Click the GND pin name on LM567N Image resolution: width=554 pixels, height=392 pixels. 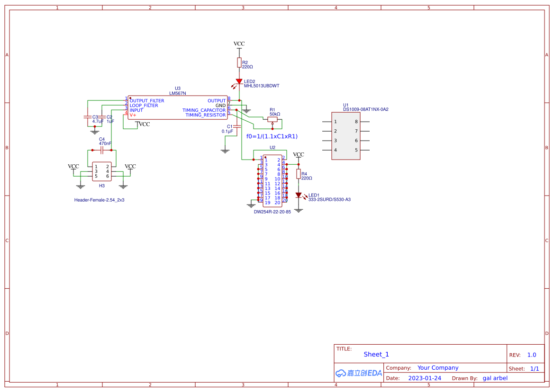tap(220, 106)
